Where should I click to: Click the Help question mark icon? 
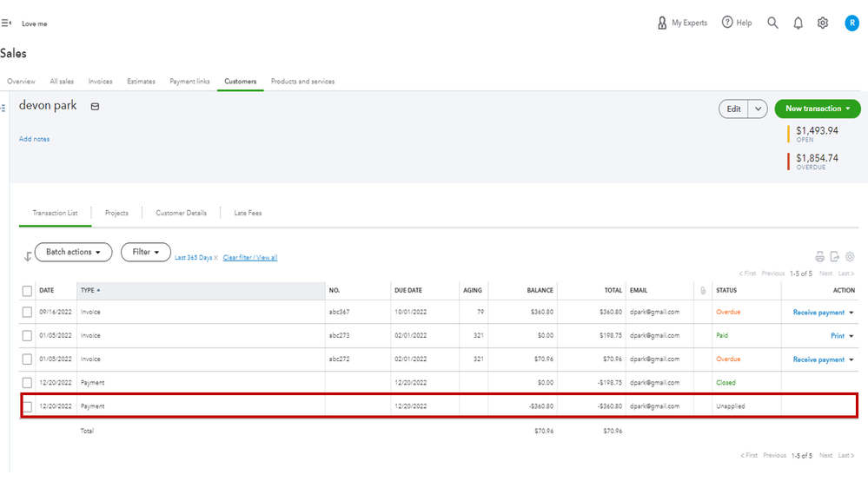pos(727,23)
